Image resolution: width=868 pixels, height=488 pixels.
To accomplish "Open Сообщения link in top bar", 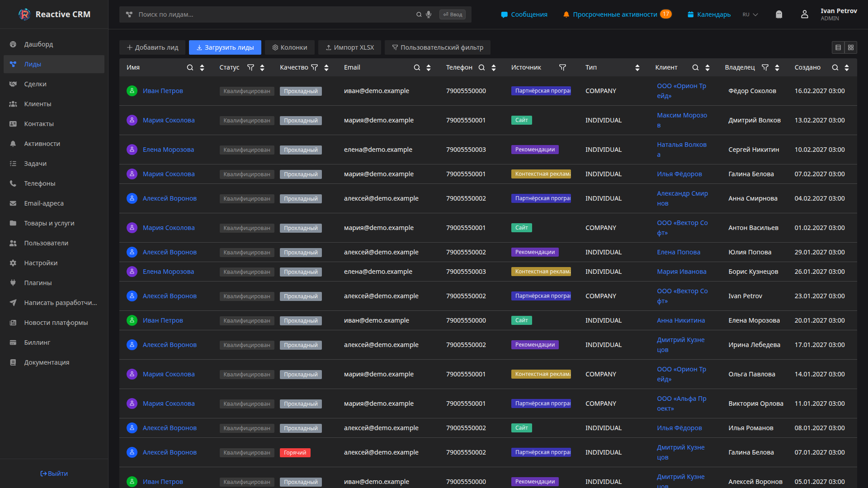I will (x=524, y=14).
